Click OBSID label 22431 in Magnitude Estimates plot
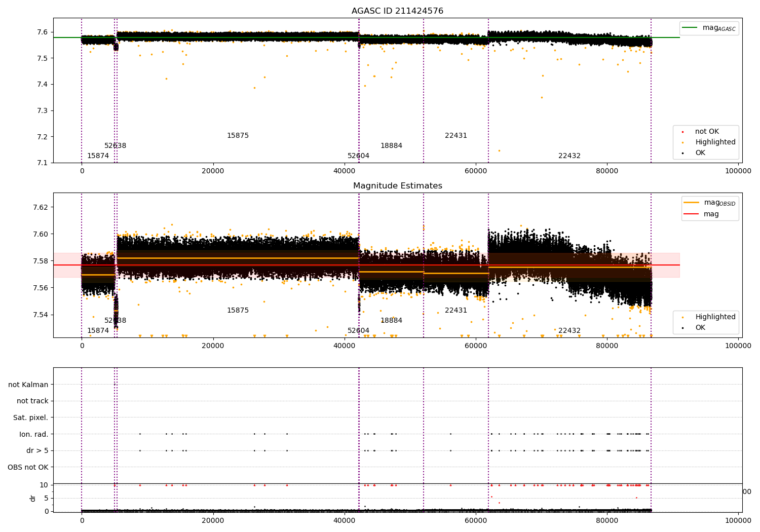This screenshot has height=532, width=760. click(456, 311)
